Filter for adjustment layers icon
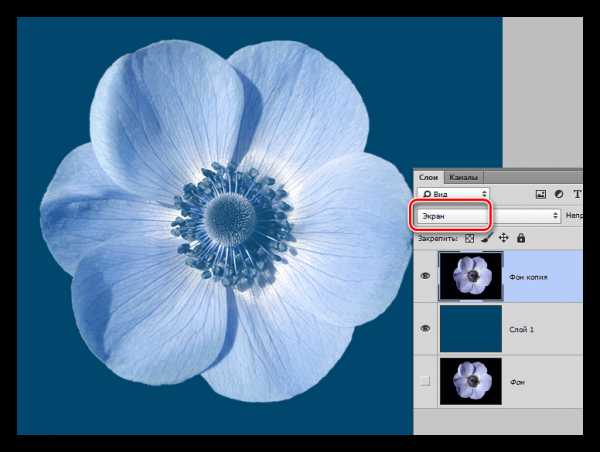 pyautogui.click(x=559, y=194)
